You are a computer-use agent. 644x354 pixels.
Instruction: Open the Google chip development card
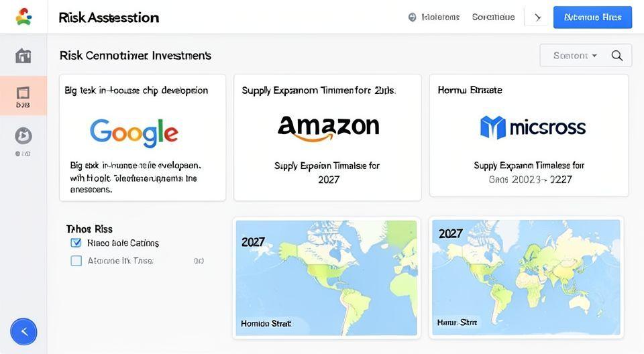pyautogui.click(x=142, y=137)
